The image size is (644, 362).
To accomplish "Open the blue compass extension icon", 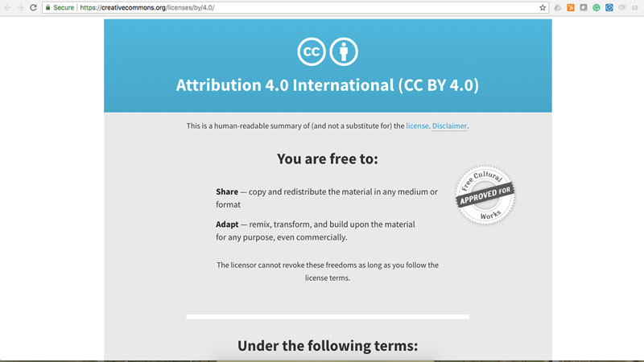I will 609,7.
